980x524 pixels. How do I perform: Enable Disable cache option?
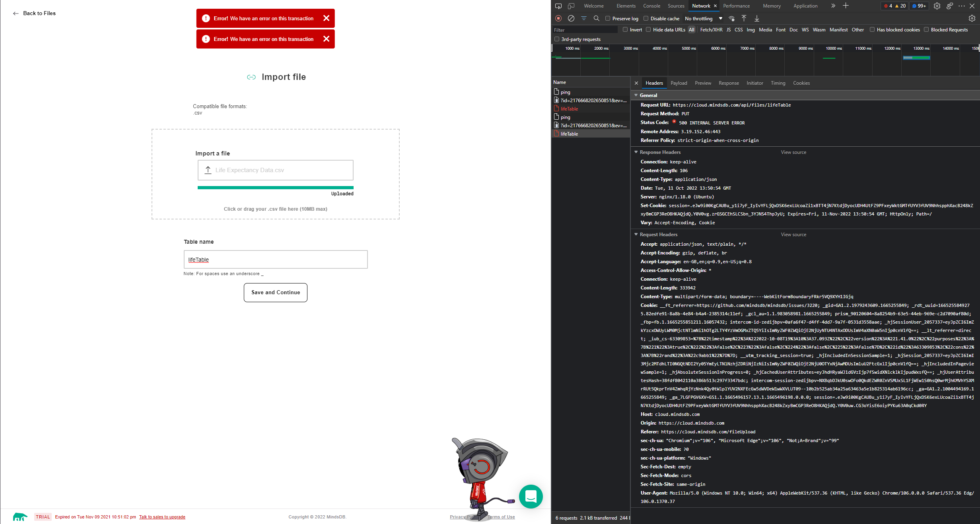pos(645,18)
